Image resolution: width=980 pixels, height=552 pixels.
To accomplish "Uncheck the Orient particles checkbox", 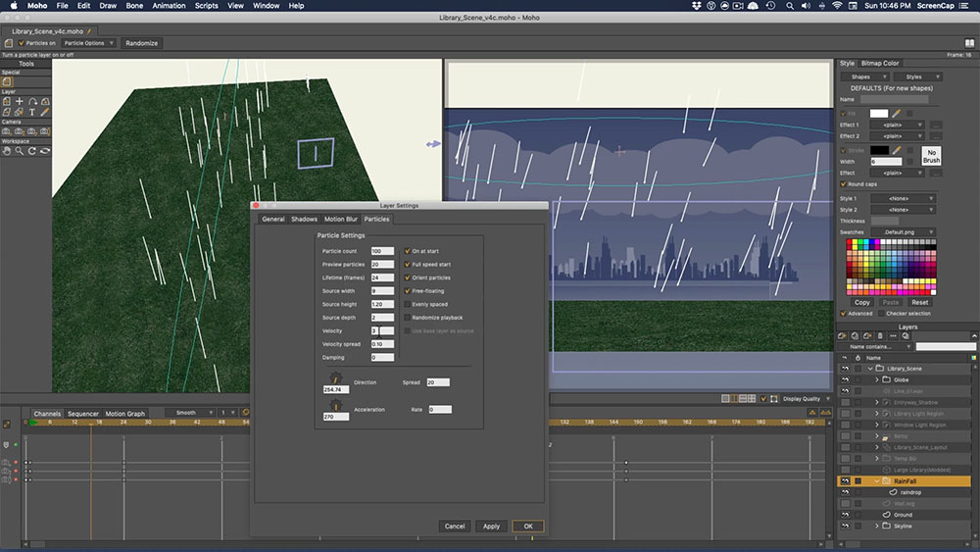I will 408,277.
